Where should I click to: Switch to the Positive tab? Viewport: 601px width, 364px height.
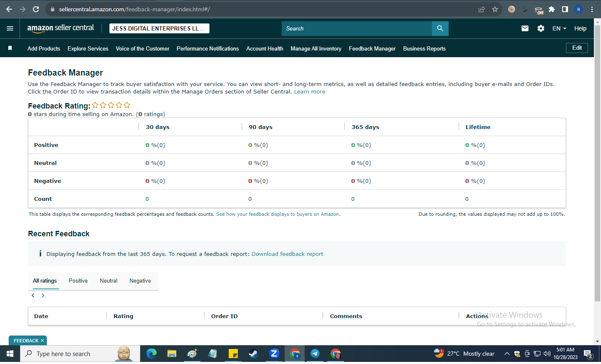tap(78, 281)
